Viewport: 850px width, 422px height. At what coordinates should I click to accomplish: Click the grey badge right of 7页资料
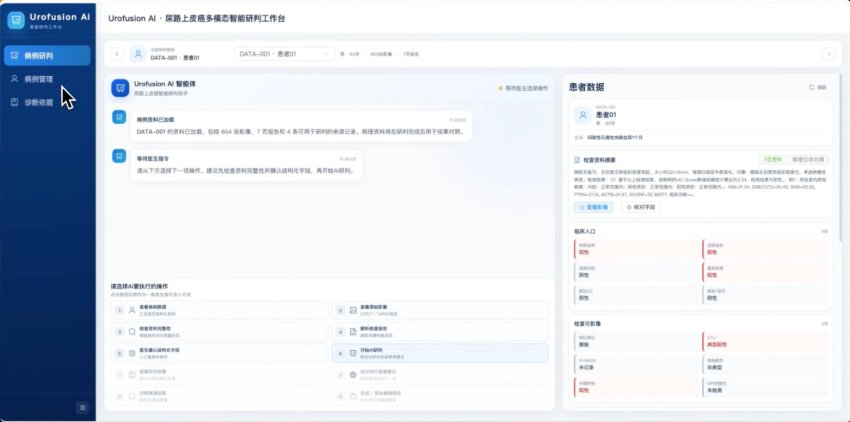[808, 159]
